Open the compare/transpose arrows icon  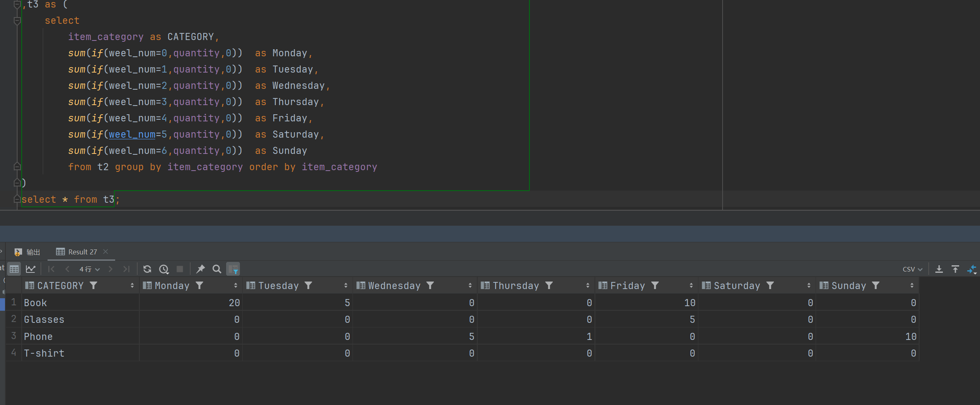[972, 269]
